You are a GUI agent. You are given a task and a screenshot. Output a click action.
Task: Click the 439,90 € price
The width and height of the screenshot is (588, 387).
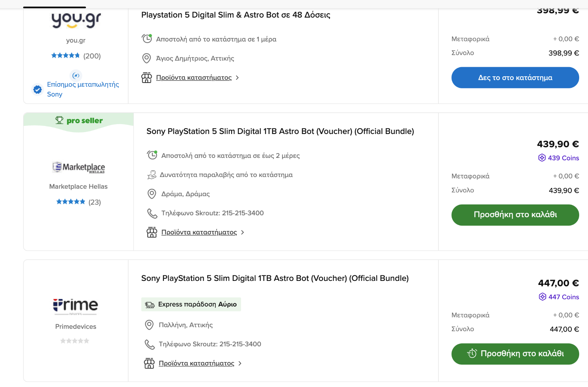pos(558,144)
